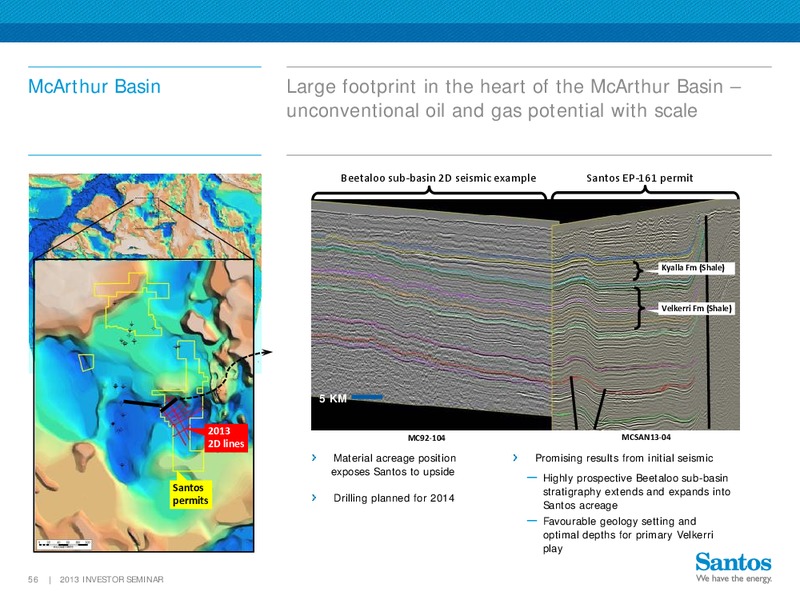Click the 'Velkerri Fm (Shale)' label
The height and width of the screenshot is (600, 800).
point(696,308)
